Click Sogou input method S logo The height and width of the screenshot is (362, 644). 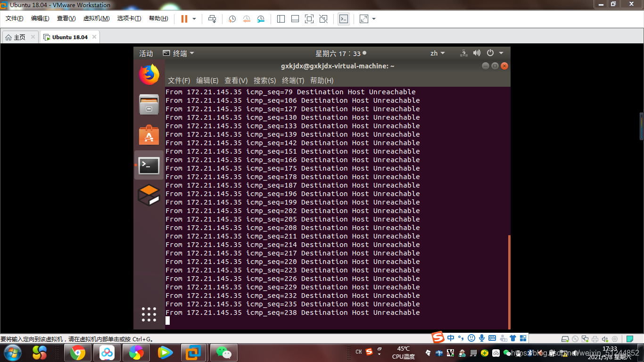pyautogui.click(x=438, y=337)
